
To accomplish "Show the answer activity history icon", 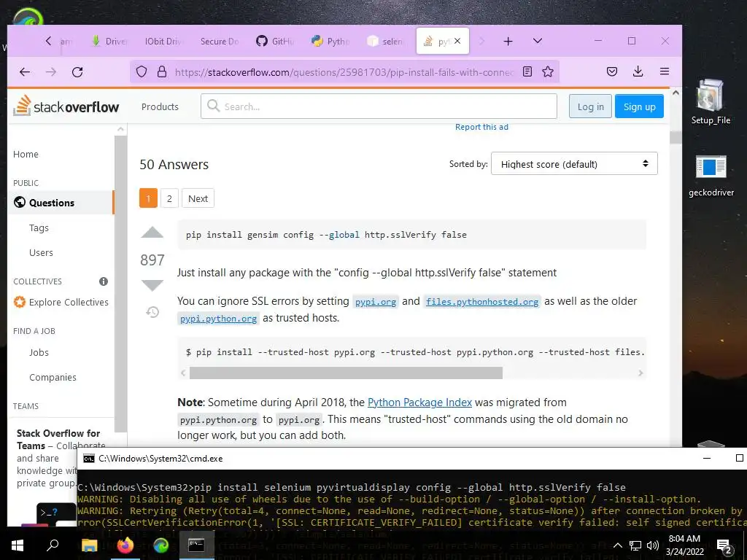I will pos(152,312).
